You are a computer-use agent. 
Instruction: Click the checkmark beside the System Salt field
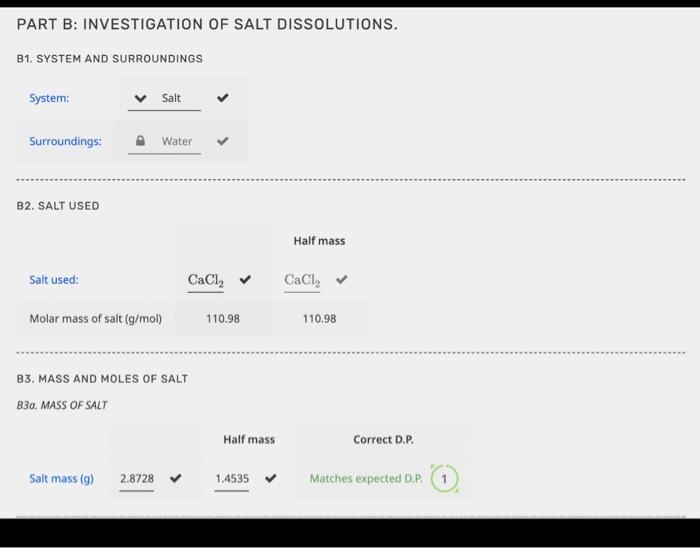point(223,98)
